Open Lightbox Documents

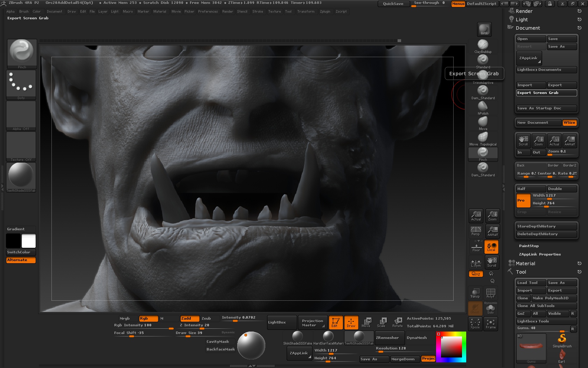coord(546,70)
